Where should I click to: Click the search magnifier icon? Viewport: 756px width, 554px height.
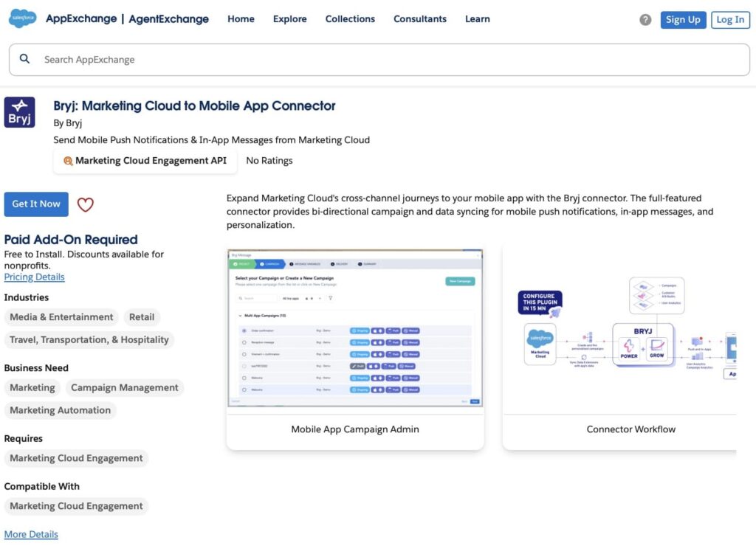[24, 59]
